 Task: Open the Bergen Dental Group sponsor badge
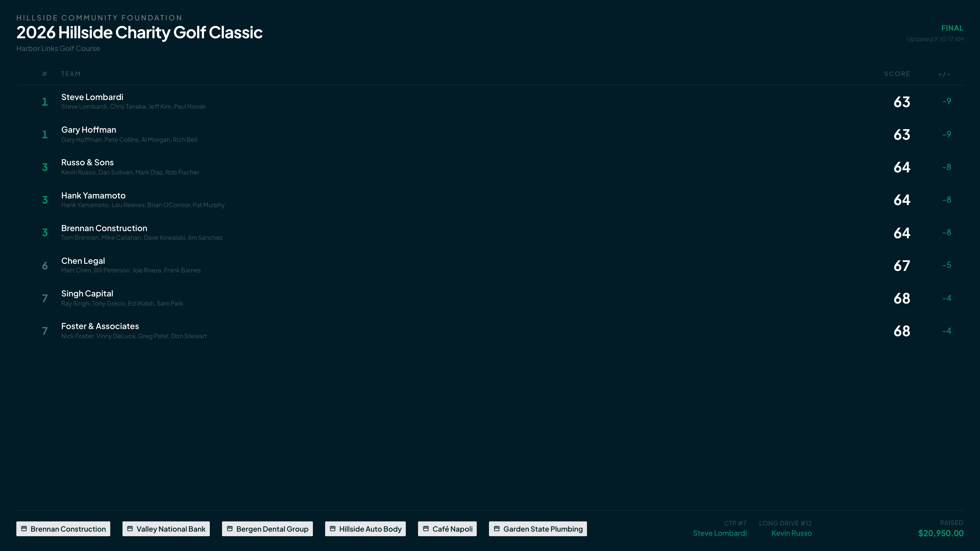coord(267,529)
